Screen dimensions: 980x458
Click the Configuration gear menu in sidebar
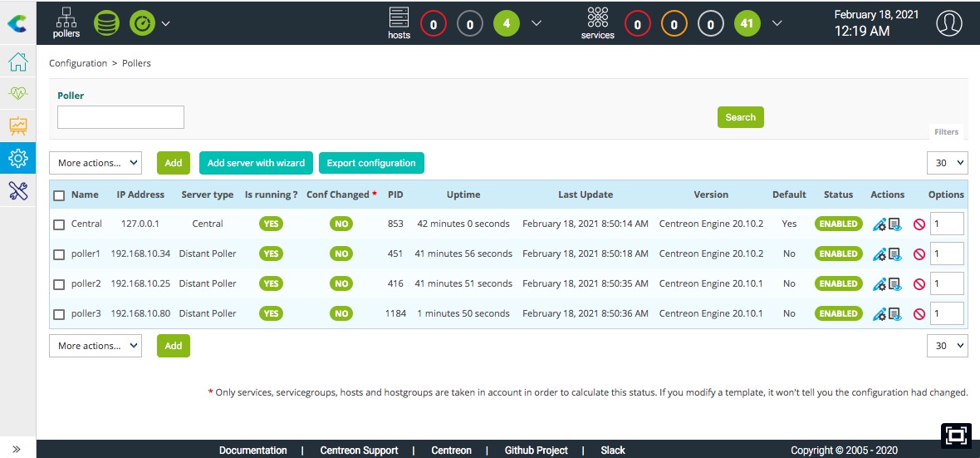(x=17, y=158)
